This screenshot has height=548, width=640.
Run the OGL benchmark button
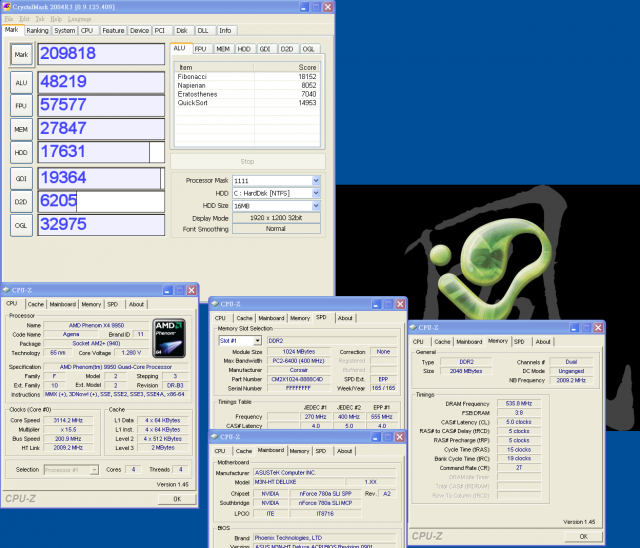tap(21, 225)
